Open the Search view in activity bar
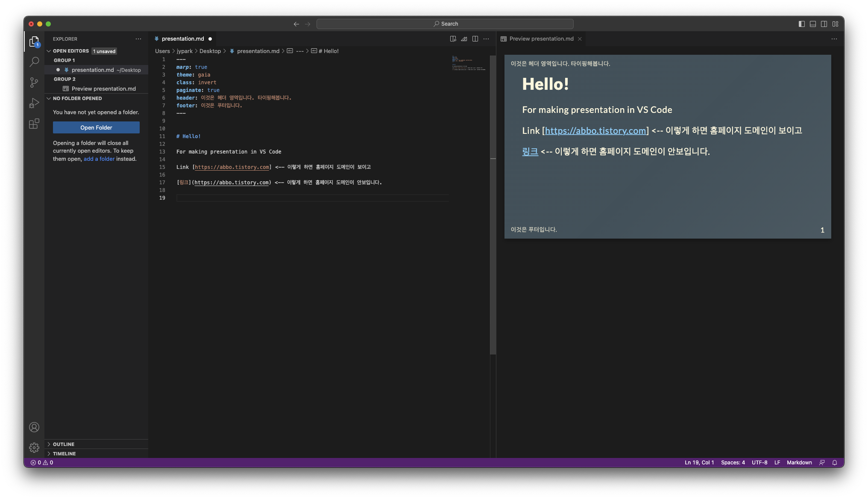Image resolution: width=868 pixels, height=499 pixels. coord(34,62)
